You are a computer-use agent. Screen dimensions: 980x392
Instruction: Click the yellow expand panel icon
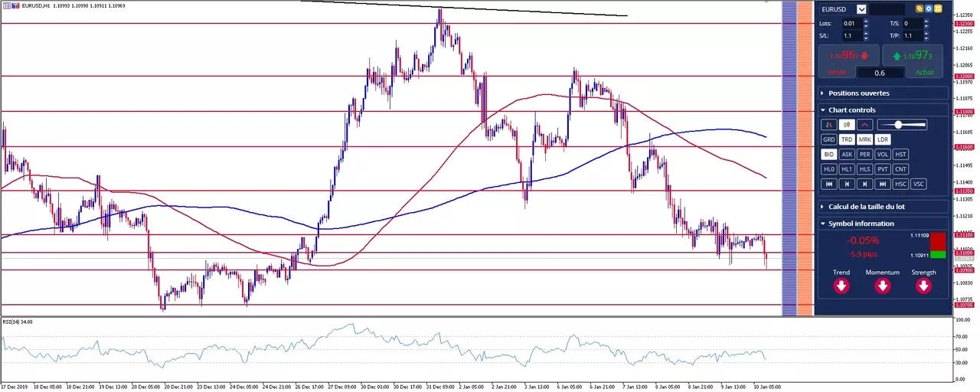pyautogui.click(x=938, y=9)
